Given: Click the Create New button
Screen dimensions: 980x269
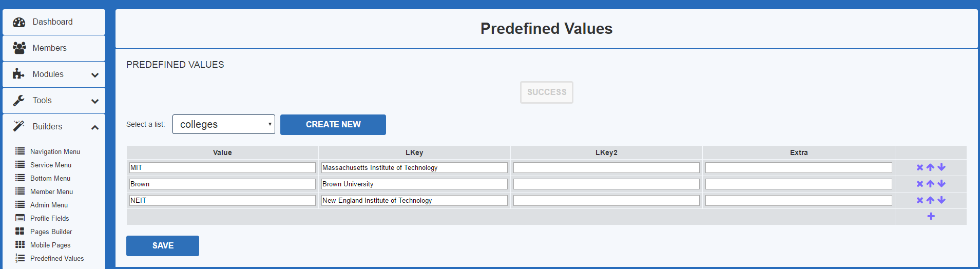Looking at the screenshot, I should (333, 125).
